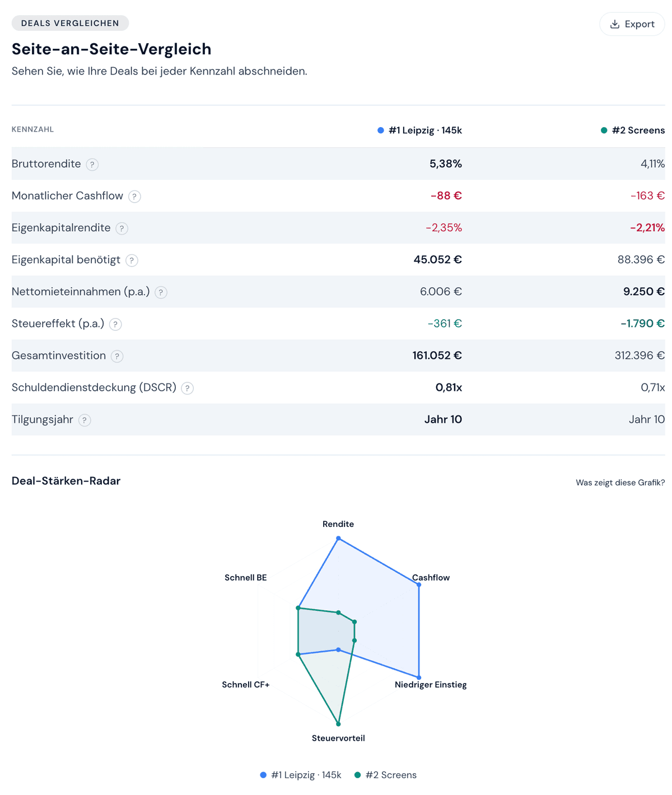Image resolution: width=672 pixels, height=795 pixels.
Task: Open the "Was zeigt diese Grafik?" link
Action: click(x=620, y=483)
